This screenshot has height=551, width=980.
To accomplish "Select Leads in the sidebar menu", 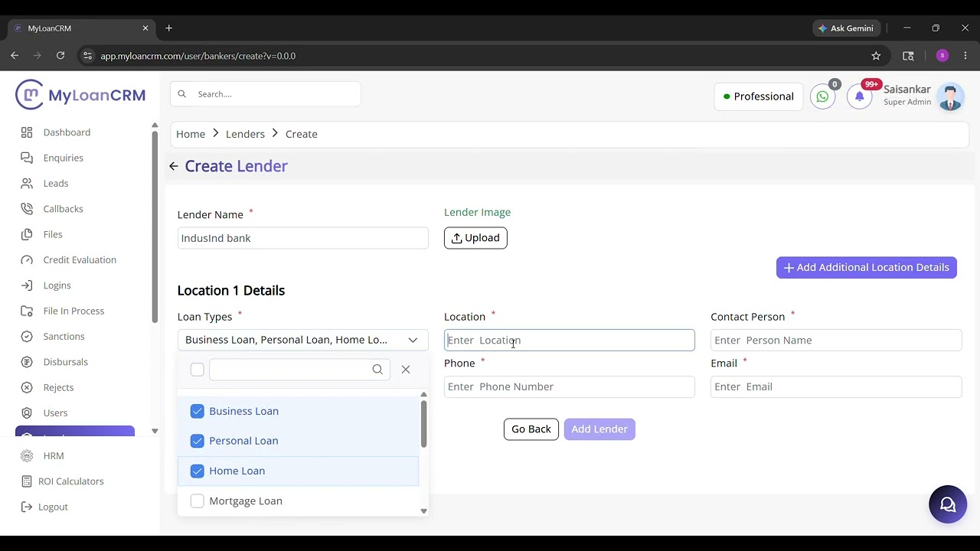I will point(56,184).
